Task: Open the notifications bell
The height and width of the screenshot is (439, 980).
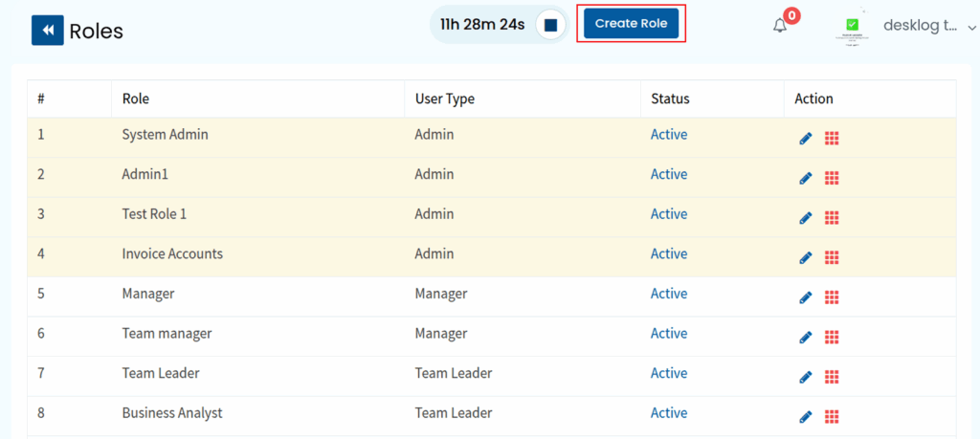Action: (x=780, y=26)
